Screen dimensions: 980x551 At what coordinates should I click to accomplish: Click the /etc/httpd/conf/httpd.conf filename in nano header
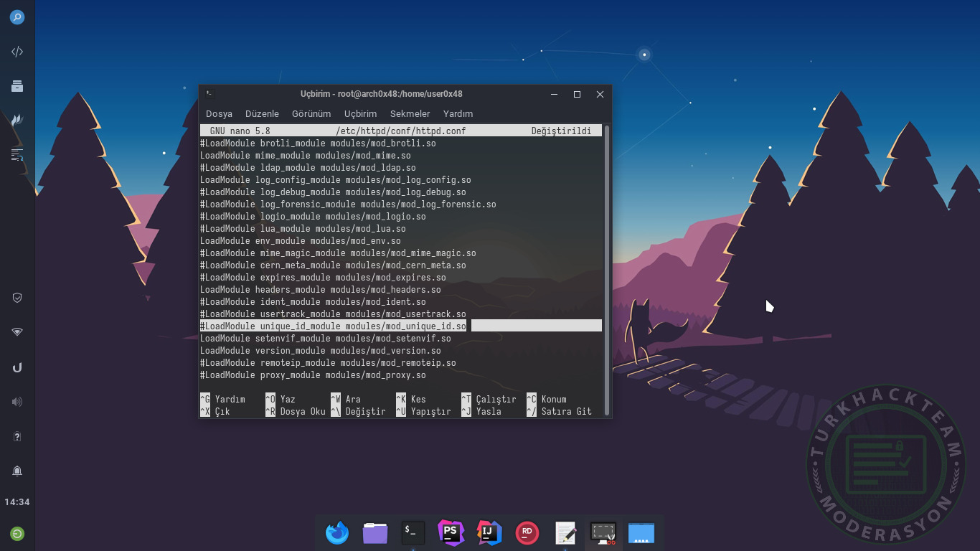pos(400,131)
